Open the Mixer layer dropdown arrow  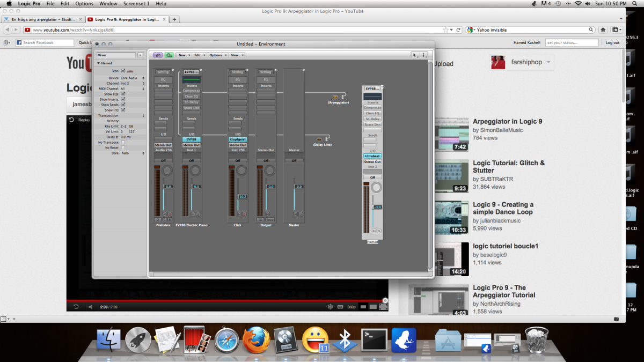(x=140, y=55)
